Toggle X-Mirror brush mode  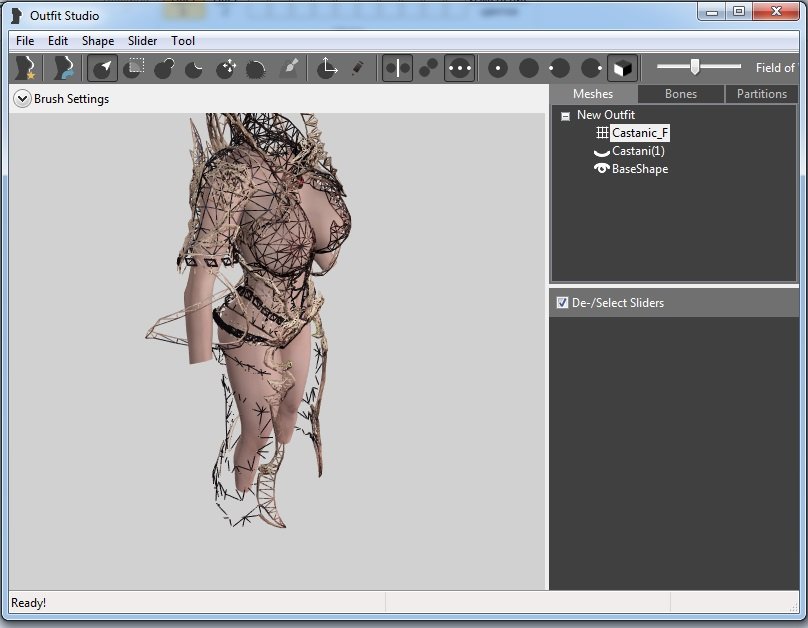[x=397, y=68]
